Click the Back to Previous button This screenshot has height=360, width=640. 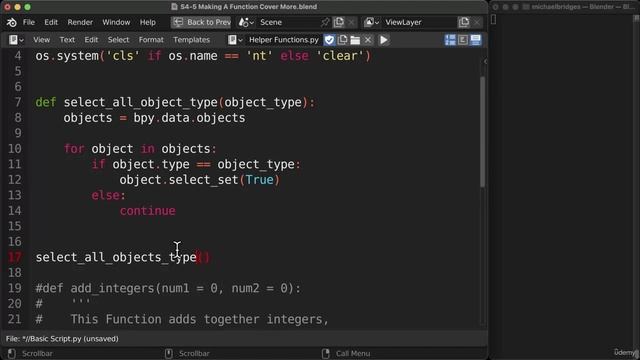(201, 22)
